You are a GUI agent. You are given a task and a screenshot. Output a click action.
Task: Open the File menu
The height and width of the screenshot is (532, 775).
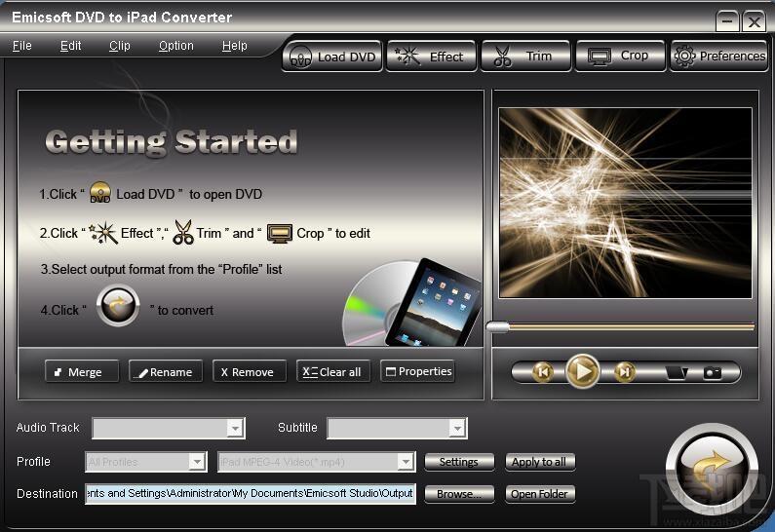click(x=22, y=46)
